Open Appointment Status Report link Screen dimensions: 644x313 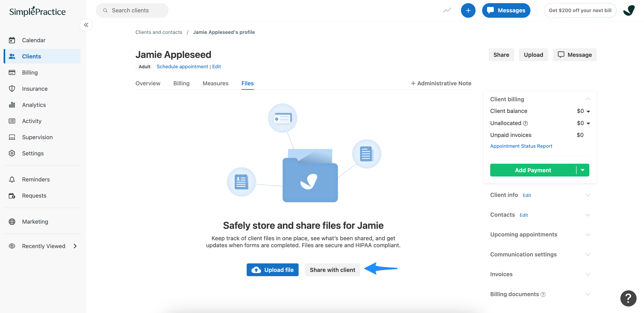coord(521,146)
